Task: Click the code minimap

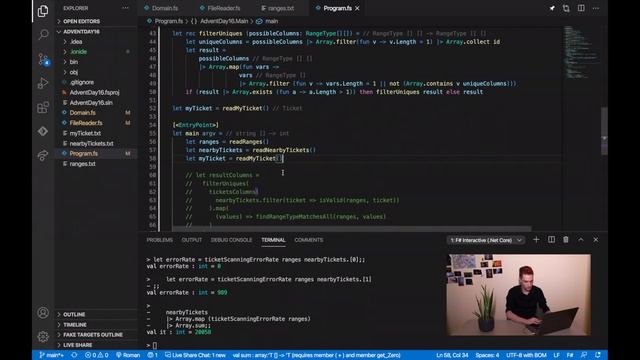Action: coord(581,52)
